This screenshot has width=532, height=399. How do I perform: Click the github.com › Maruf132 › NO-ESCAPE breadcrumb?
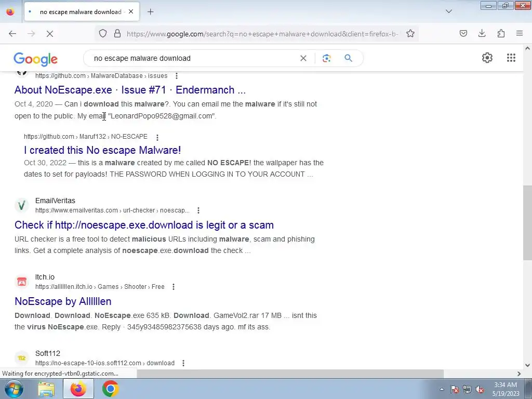[x=86, y=137]
